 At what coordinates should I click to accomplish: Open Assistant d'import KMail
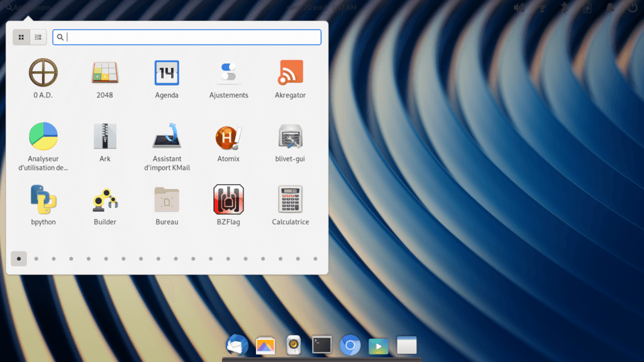tap(167, 146)
